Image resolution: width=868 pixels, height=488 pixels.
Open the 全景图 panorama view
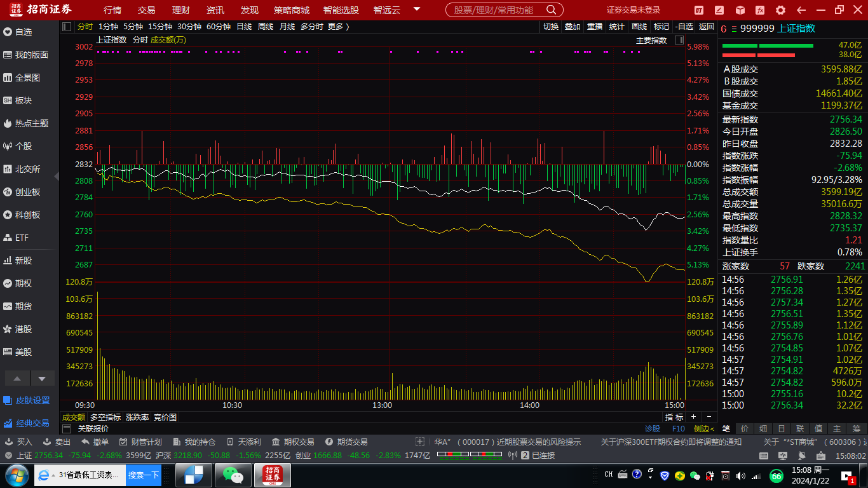click(22, 78)
